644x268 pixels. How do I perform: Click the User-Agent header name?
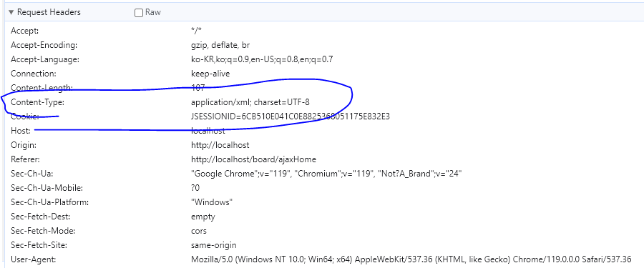33,259
